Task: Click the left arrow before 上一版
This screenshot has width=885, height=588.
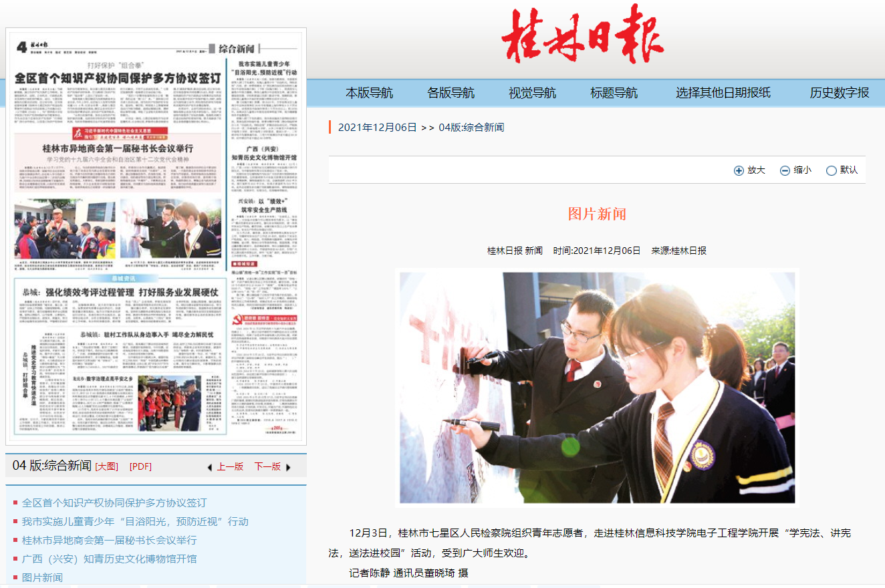Action: coord(209,467)
